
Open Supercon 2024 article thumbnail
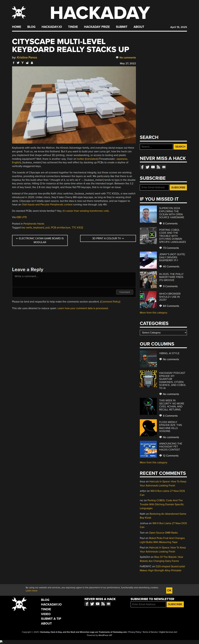pos(148,214)
